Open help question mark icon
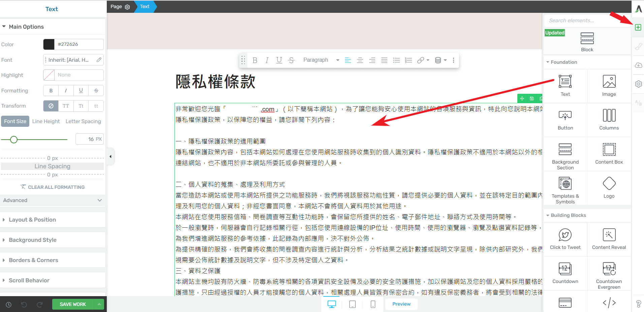Viewport: 644px width, 312px height. click(x=638, y=304)
